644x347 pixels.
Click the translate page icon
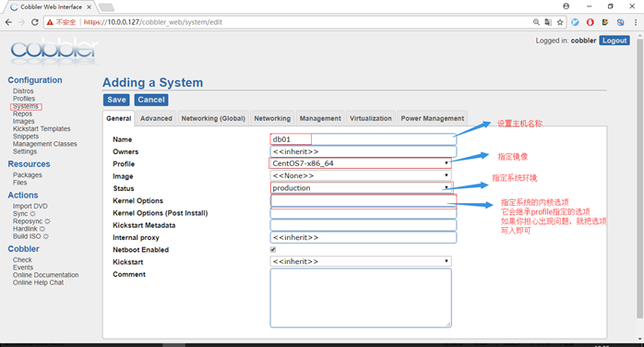[x=548, y=22]
